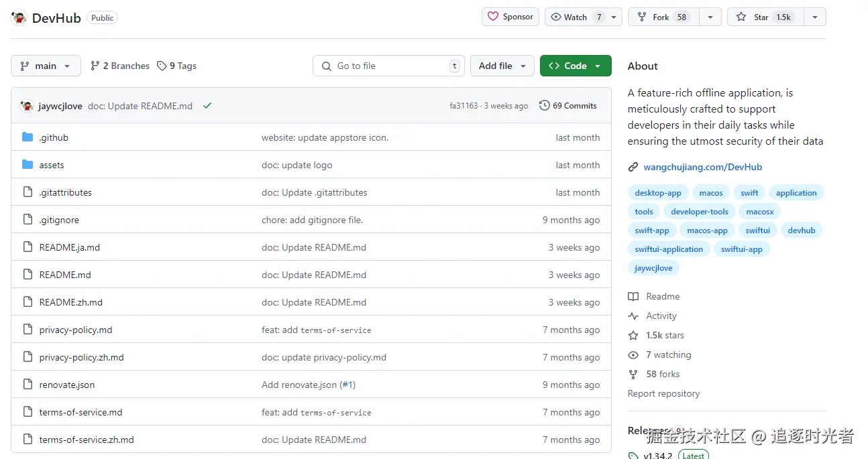This screenshot has width=868, height=459.
Task: Open commit hash fa31163
Action: point(464,106)
